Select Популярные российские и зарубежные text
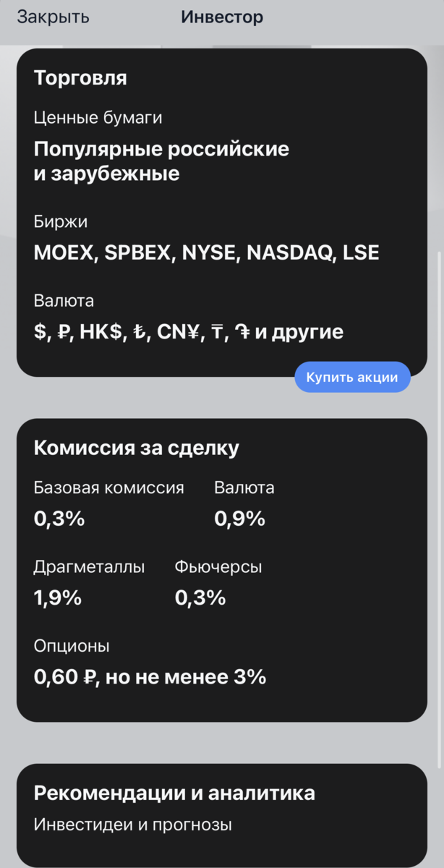 161,161
